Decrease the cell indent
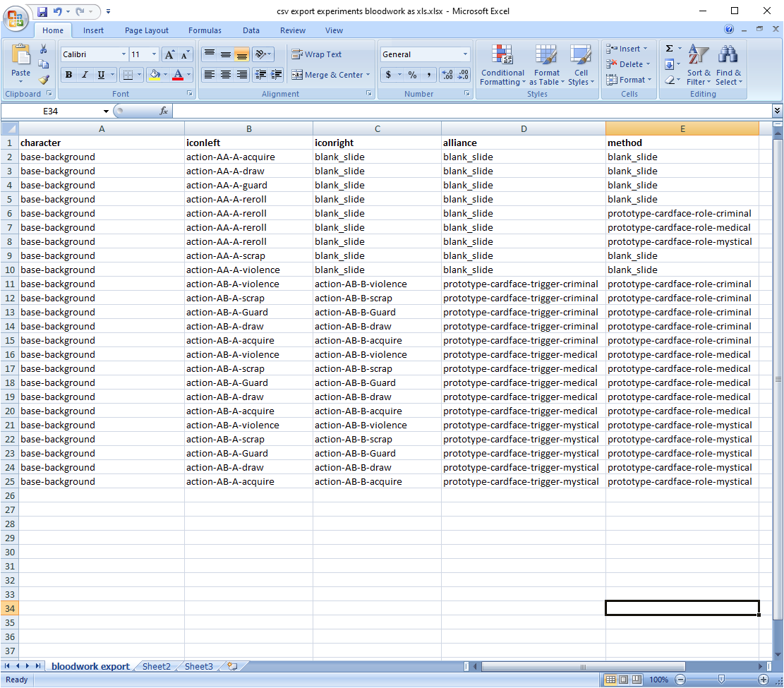 260,75
